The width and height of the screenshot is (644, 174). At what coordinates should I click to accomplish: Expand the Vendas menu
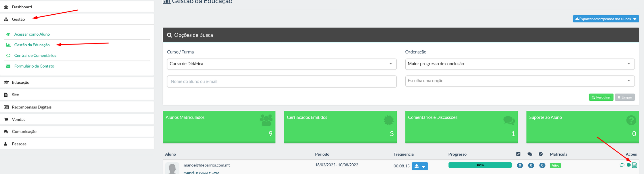point(77,119)
